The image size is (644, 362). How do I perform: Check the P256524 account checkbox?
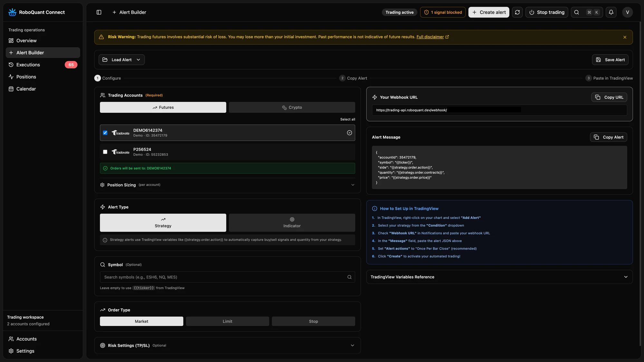coord(105,152)
